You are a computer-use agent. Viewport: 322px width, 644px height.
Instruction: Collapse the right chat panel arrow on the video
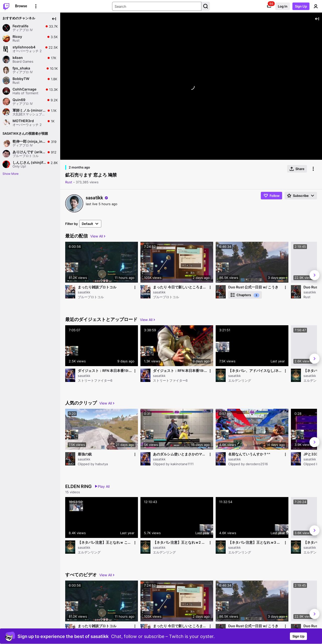tap(317, 19)
